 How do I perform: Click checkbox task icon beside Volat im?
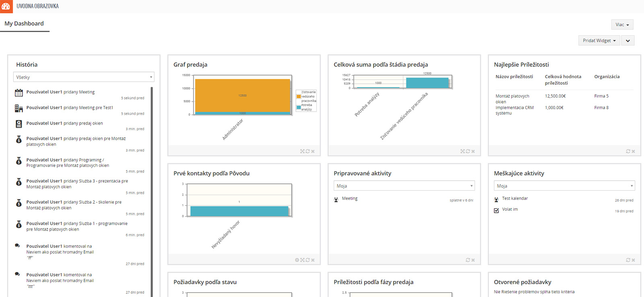coord(496,210)
